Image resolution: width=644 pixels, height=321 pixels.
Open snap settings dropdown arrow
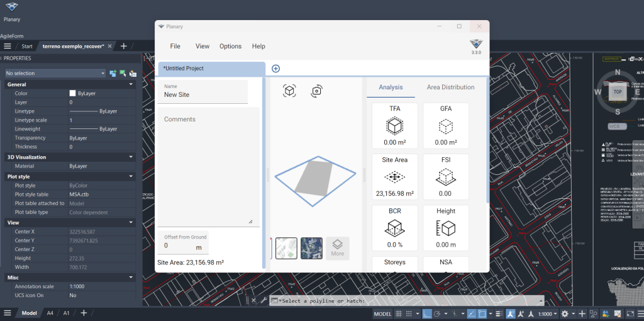tap(418, 314)
